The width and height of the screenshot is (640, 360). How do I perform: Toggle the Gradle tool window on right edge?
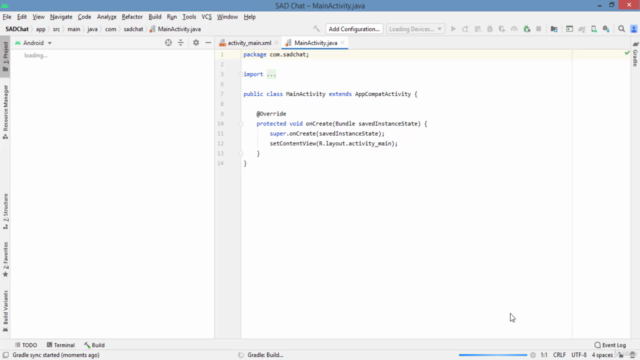636,54
